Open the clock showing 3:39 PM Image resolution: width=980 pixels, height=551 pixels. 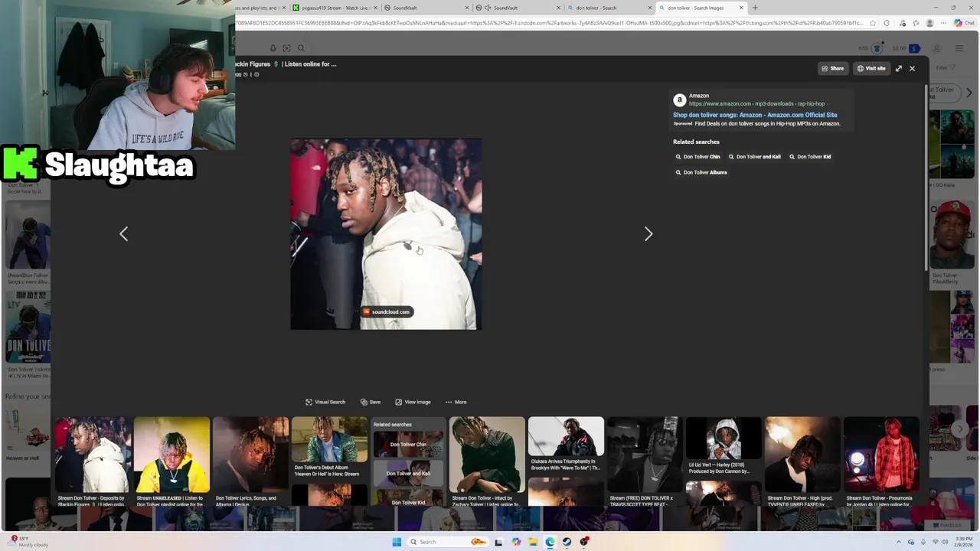(x=963, y=542)
